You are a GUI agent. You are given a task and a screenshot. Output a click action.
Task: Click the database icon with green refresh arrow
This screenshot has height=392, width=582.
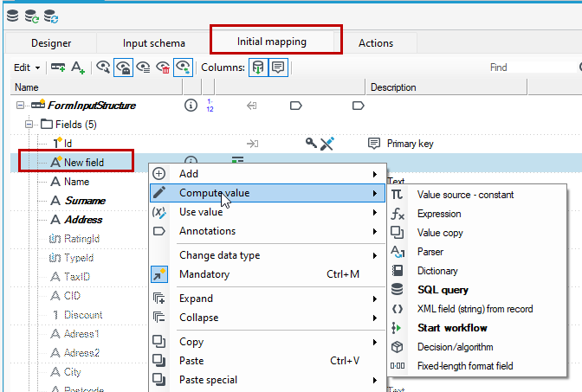(x=31, y=16)
